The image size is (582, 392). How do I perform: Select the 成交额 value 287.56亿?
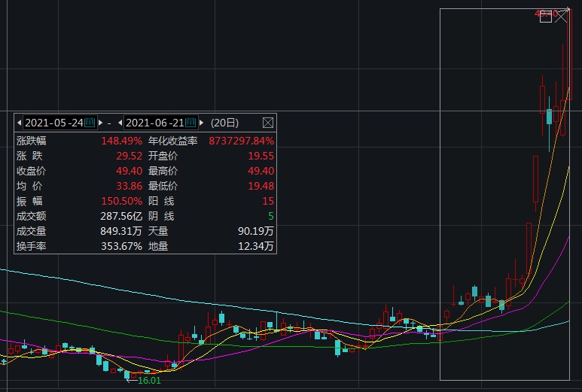[x=121, y=216]
